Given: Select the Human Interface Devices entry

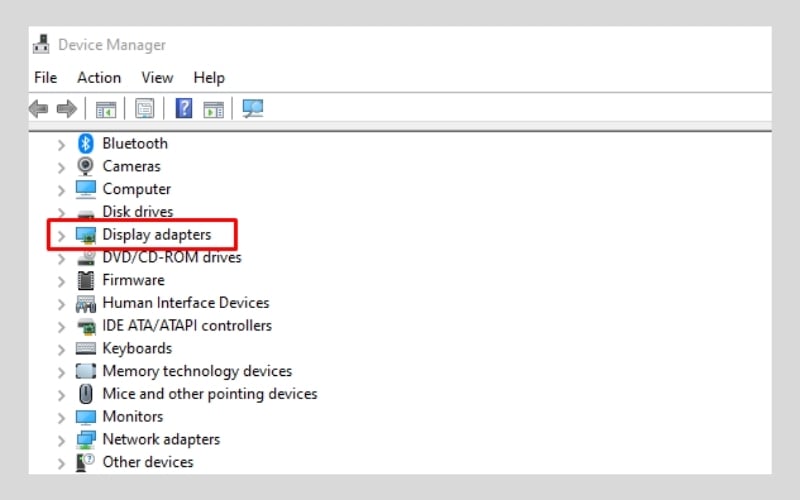Looking at the screenshot, I should tap(185, 303).
